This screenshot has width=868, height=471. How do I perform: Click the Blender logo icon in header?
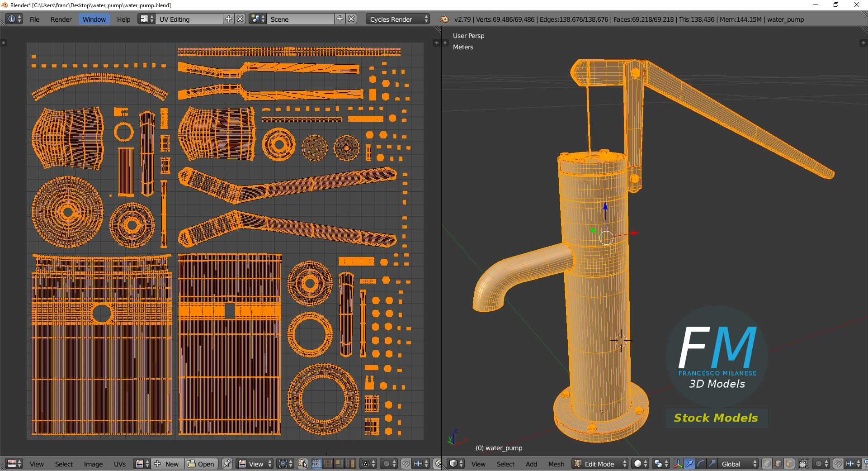444,19
